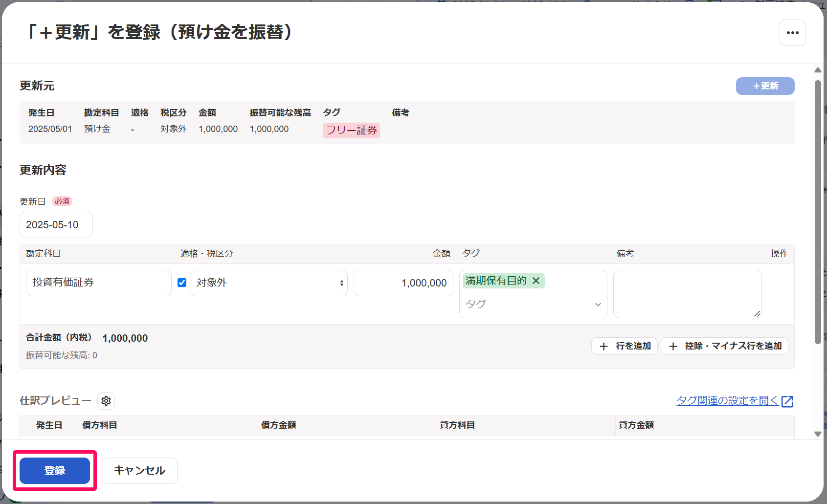Image resolution: width=827 pixels, height=504 pixels.
Task: Click the 預け金 account text
Action: pos(97,129)
